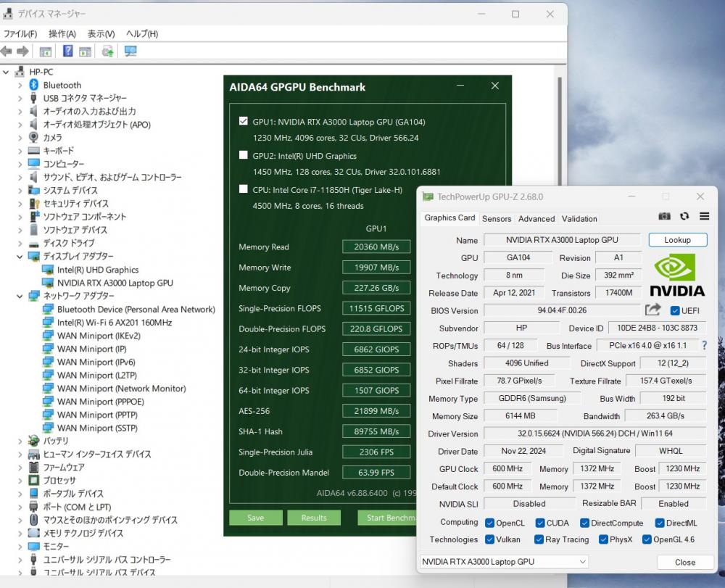Viewport: 725px width, 588px height.
Task: Click the Bus Interface question mark
Action: point(704,346)
